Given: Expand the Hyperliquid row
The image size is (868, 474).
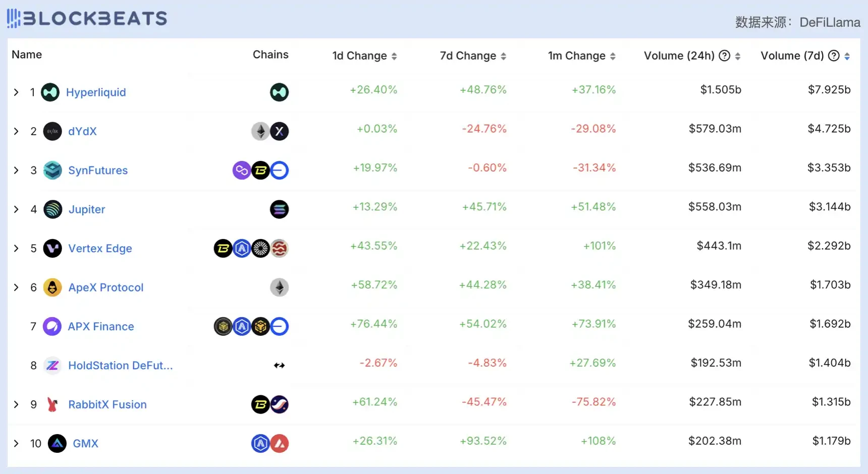Looking at the screenshot, I should 16,92.
